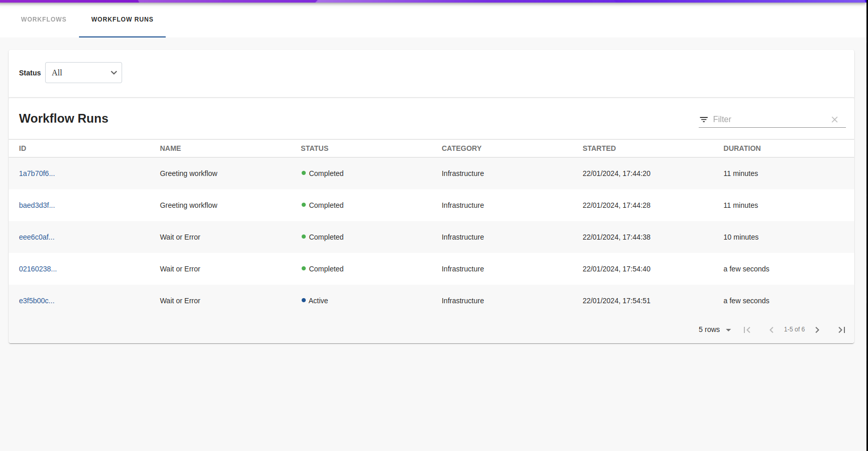Clear the filter with the X icon
This screenshot has height=451, width=868.
tap(835, 120)
